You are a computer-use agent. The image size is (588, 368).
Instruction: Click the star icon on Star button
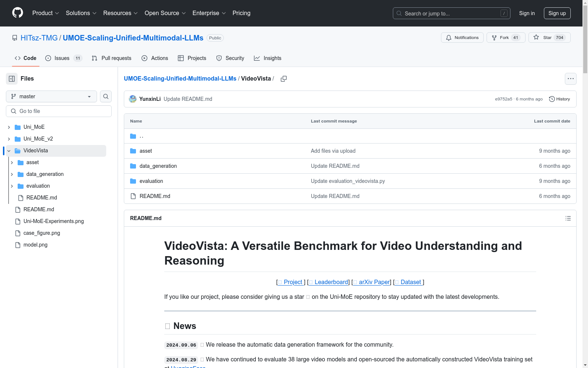pyautogui.click(x=536, y=38)
